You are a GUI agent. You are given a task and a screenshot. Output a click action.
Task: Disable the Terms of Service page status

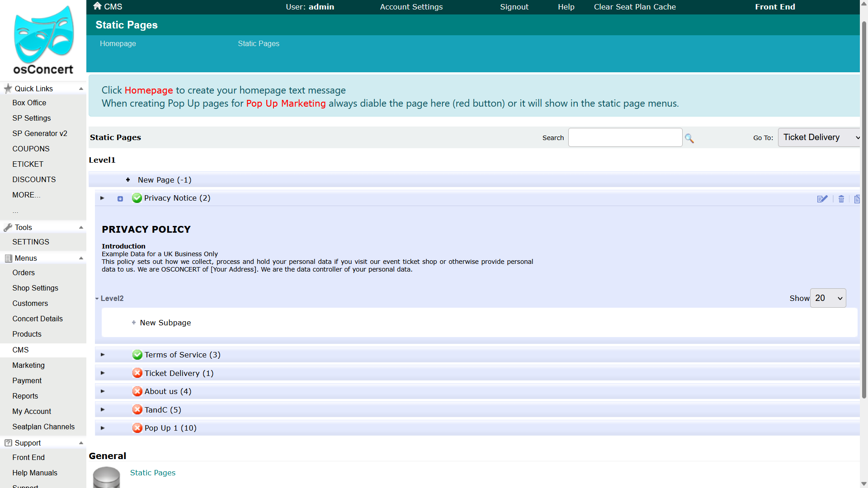tap(137, 355)
